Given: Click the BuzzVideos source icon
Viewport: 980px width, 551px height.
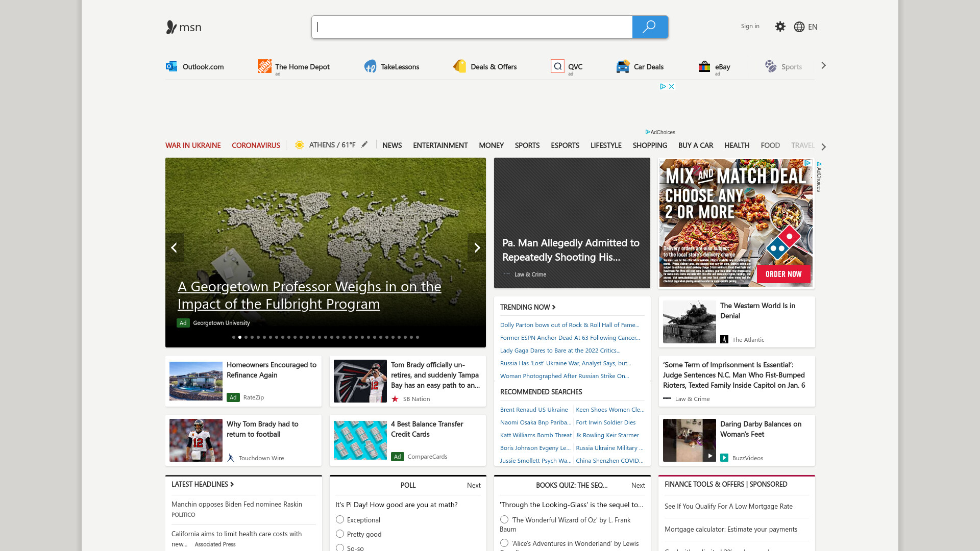Looking at the screenshot, I should point(724,458).
